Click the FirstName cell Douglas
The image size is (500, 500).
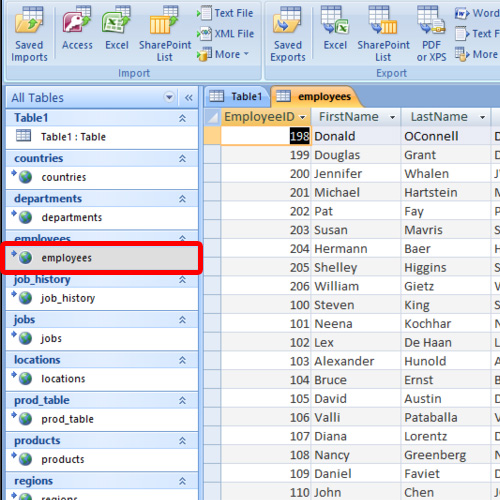point(356,155)
